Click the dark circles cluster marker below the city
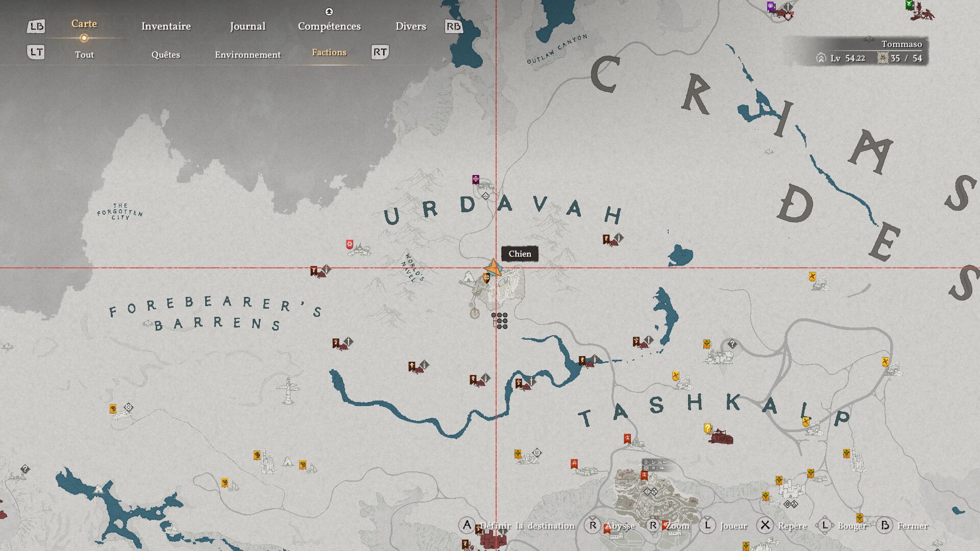980x551 pixels. 500,320
